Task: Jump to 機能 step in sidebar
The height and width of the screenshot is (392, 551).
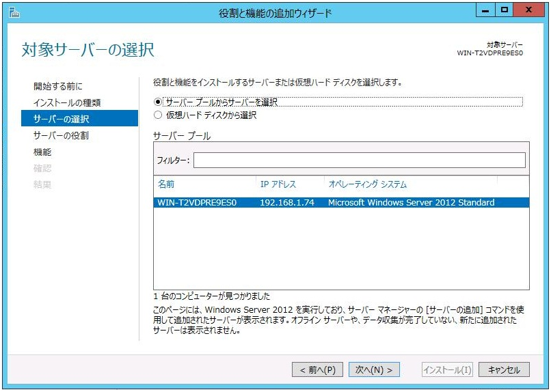Action: point(42,152)
